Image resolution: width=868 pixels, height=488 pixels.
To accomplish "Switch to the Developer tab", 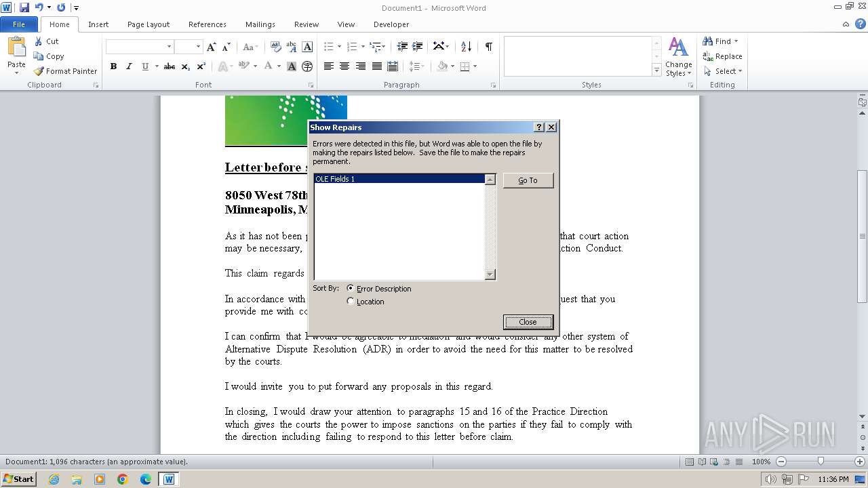I will click(x=391, y=24).
